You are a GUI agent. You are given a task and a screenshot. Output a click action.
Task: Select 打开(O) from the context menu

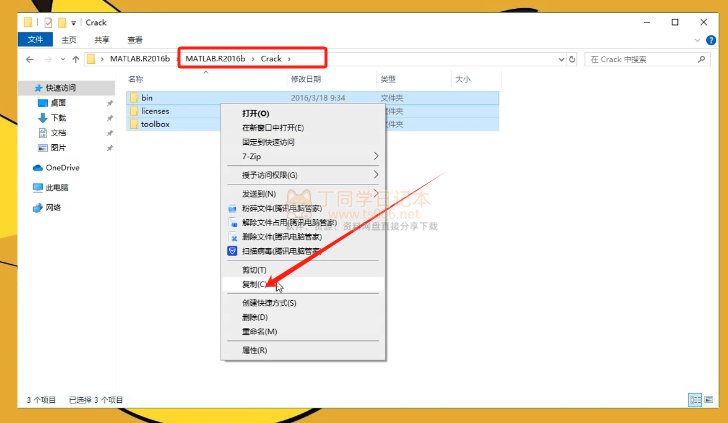[x=303, y=113]
